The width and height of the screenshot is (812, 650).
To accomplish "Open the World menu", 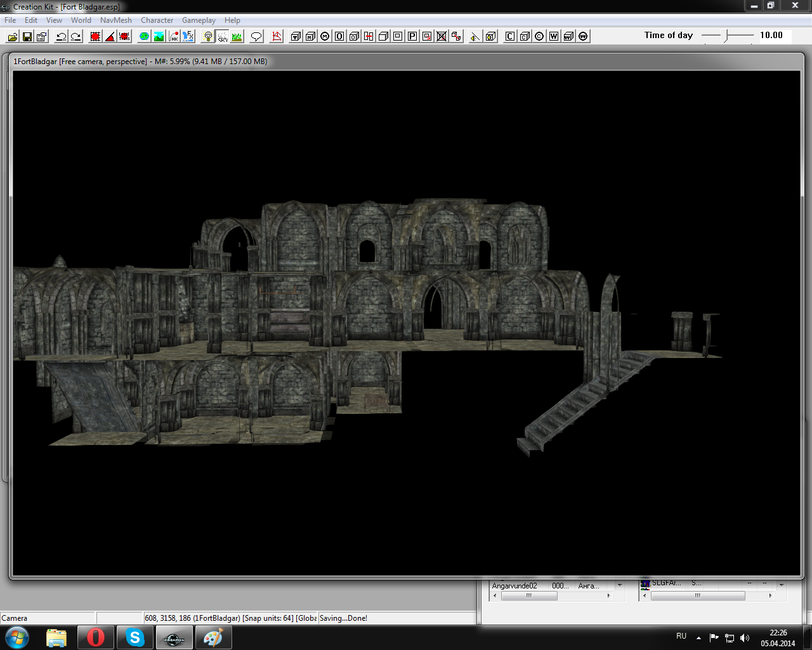I will [81, 20].
